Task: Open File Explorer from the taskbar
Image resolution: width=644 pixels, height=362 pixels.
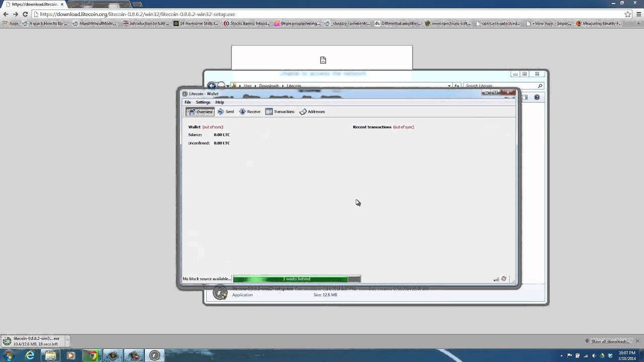Action: tap(50, 355)
